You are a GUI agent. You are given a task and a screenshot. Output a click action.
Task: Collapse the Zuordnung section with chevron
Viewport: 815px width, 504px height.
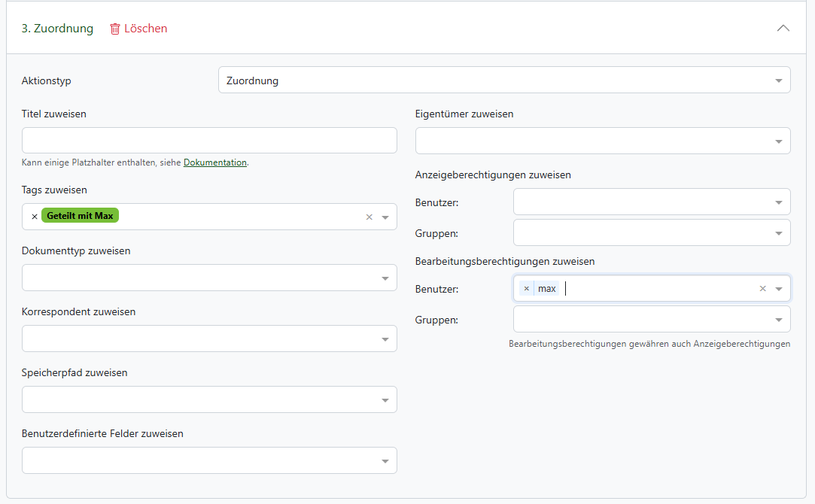tap(783, 29)
